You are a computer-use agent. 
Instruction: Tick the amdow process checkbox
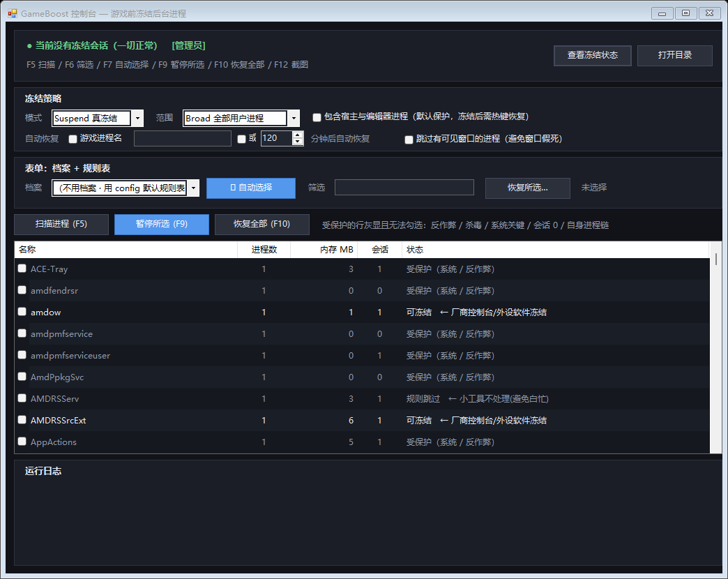tap(22, 312)
